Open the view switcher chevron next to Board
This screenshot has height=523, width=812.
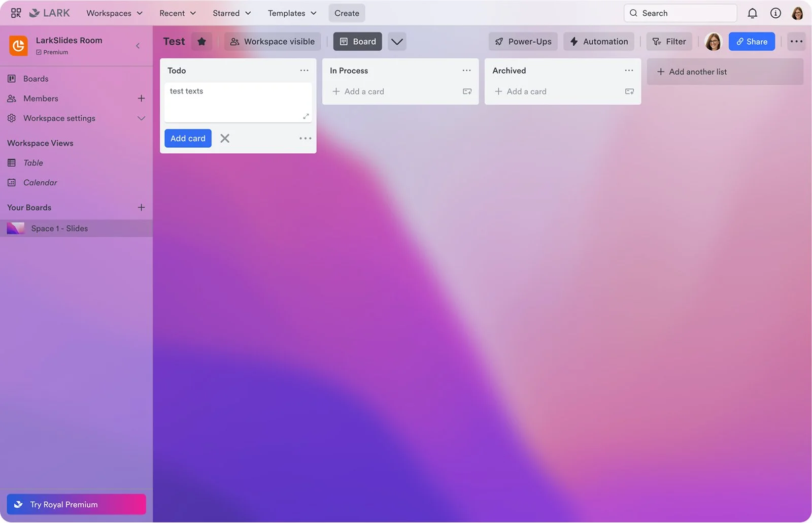pos(397,42)
